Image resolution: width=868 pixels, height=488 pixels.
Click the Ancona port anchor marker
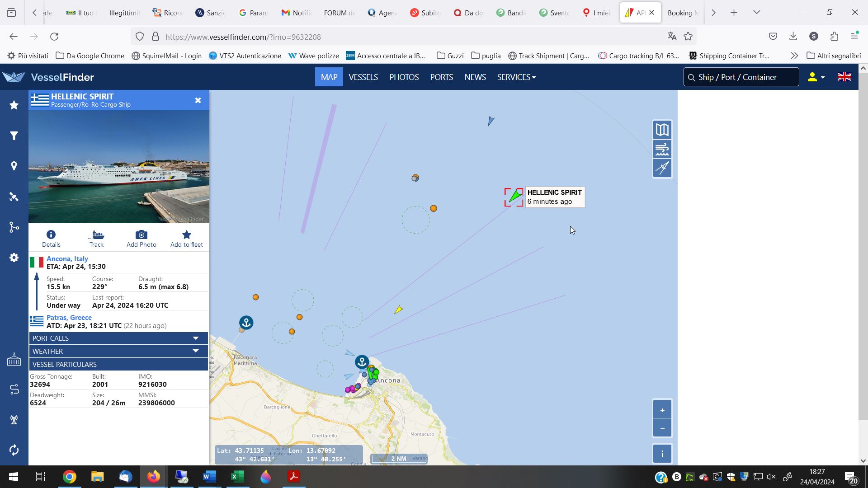362,362
